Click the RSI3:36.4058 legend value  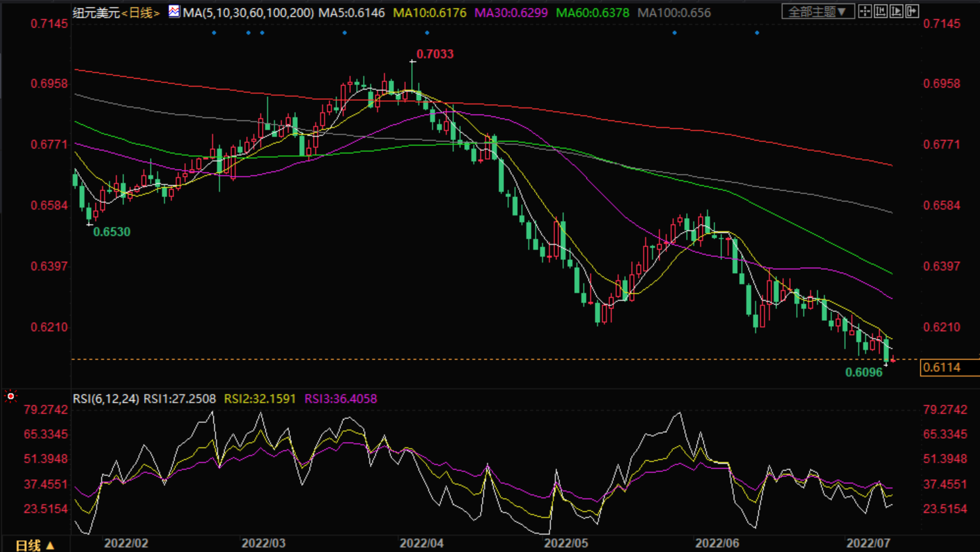click(340, 399)
